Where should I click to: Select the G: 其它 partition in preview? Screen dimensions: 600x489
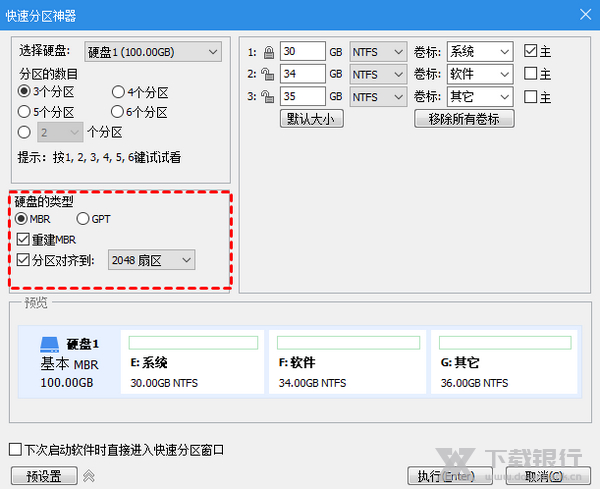[x=504, y=362]
